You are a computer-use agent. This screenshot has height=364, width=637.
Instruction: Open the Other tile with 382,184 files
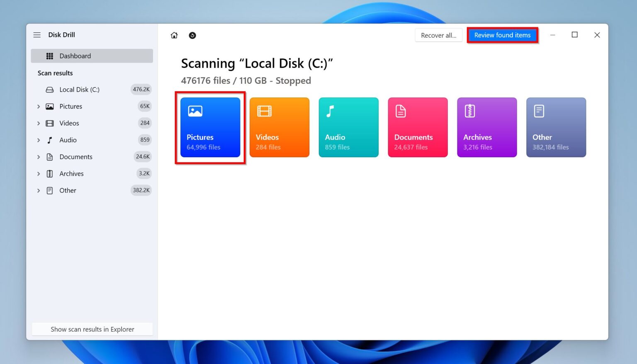click(556, 127)
